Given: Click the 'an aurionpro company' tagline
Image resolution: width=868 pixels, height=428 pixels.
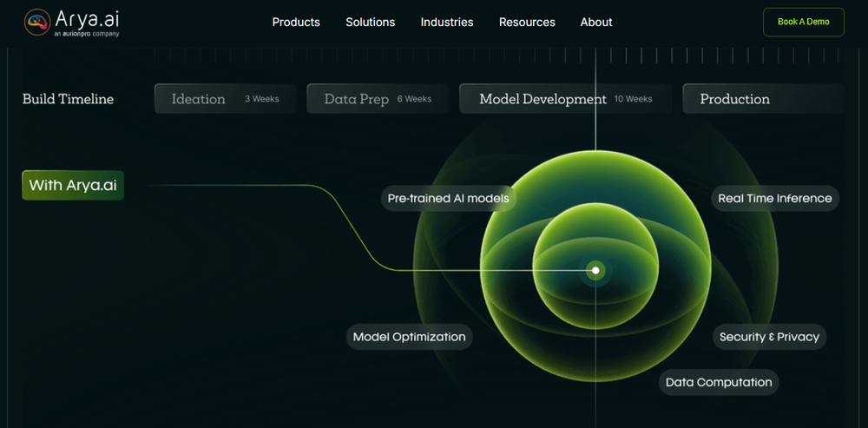Looking at the screenshot, I should click(87, 34).
